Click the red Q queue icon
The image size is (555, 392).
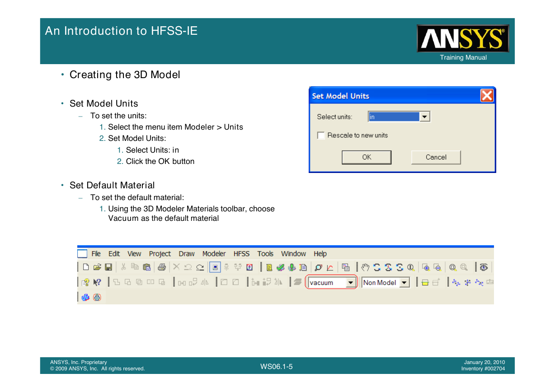point(249,267)
